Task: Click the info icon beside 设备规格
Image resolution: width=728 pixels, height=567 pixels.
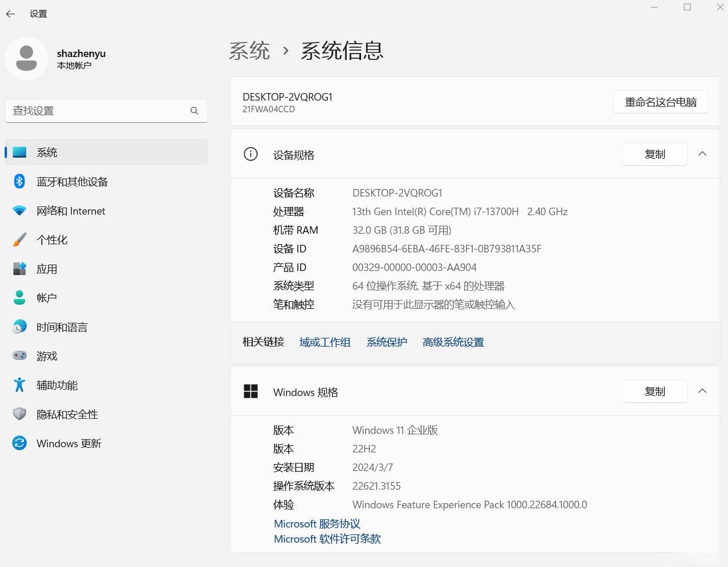Action: 251,154
